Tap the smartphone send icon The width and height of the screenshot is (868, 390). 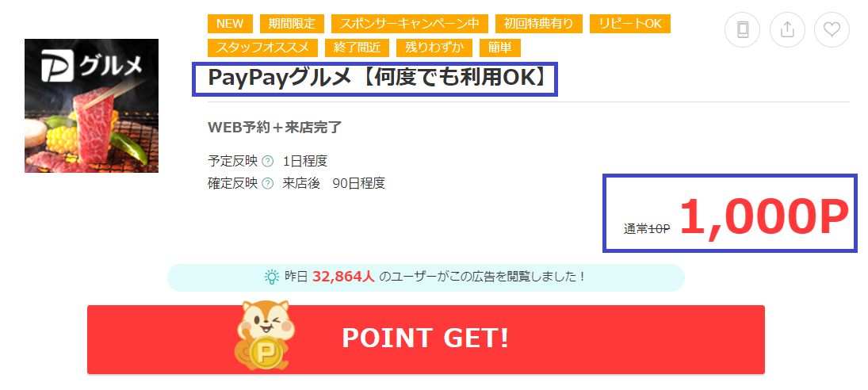[x=742, y=29]
